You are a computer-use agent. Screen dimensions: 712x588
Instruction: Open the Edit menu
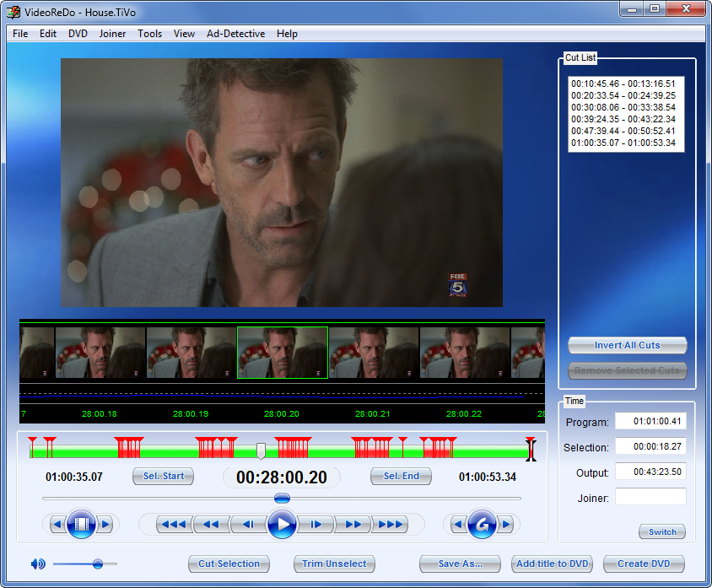point(48,34)
